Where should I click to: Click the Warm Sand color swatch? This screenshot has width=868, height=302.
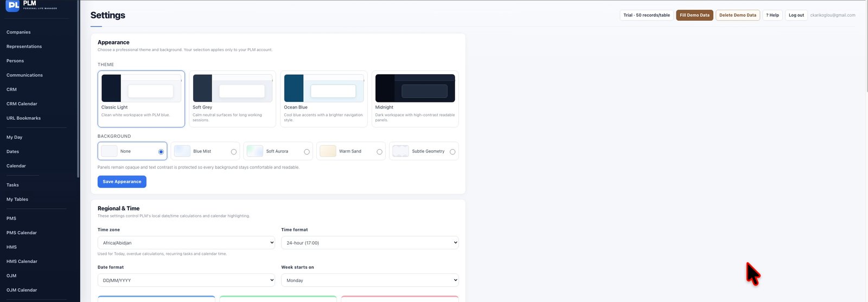coord(328,151)
